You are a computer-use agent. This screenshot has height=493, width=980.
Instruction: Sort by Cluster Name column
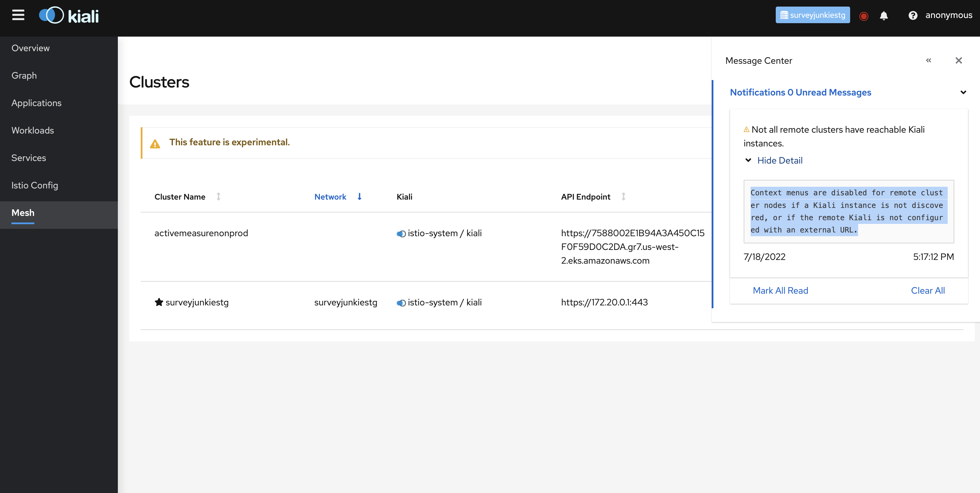point(180,197)
